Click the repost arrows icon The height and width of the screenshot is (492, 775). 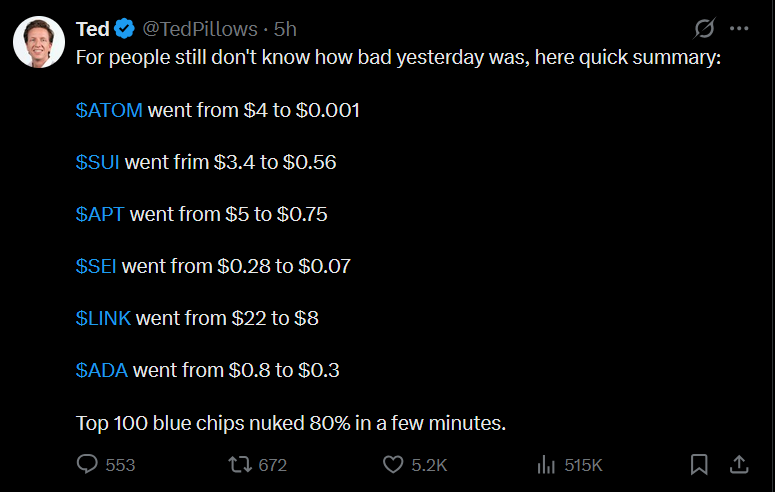(x=239, y=464)
